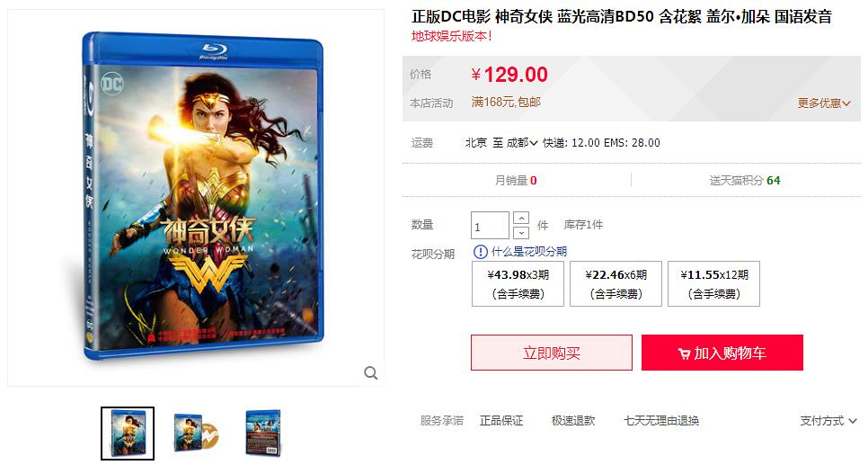The image size is (868, 474).
Task: Click the quantity input field
Action: pos(490,226)
